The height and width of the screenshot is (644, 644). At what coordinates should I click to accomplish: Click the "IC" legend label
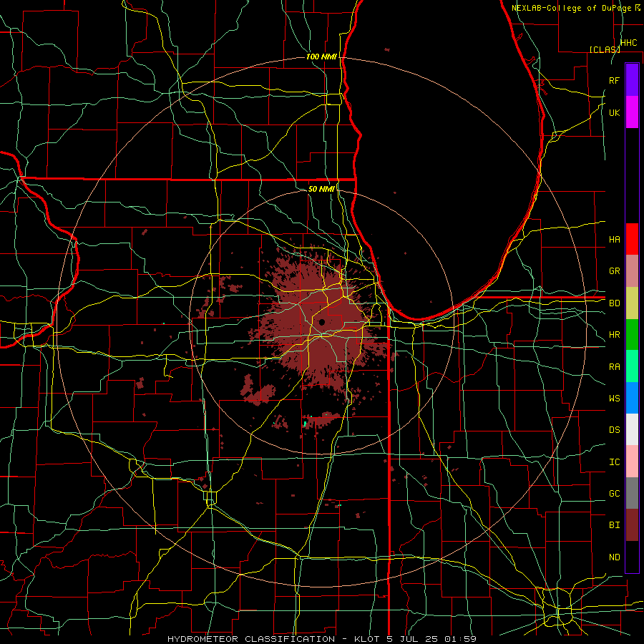click(615, 462)
